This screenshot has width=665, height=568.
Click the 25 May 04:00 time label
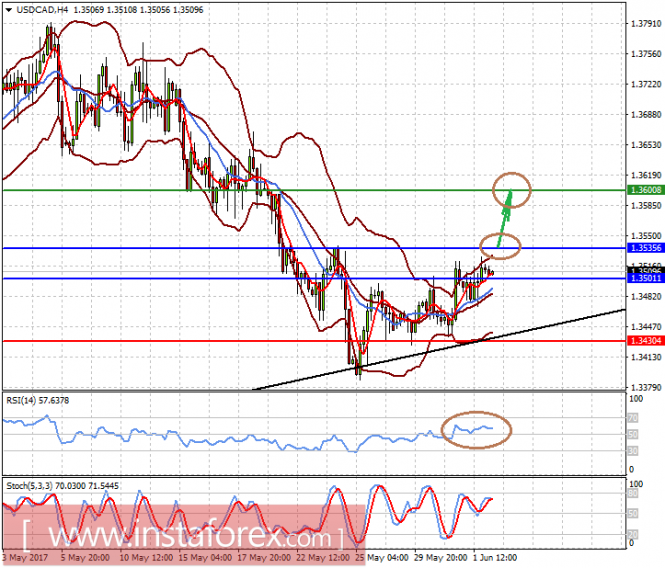point(382,557)
